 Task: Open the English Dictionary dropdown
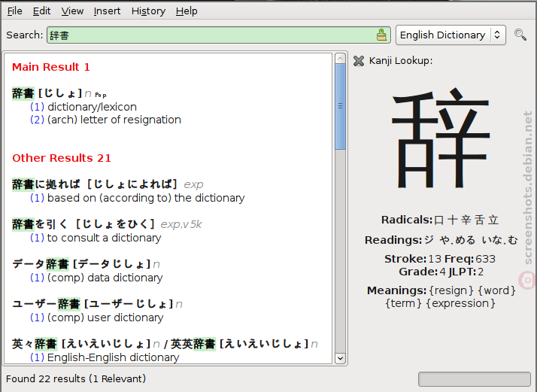(x=451, y=35)
